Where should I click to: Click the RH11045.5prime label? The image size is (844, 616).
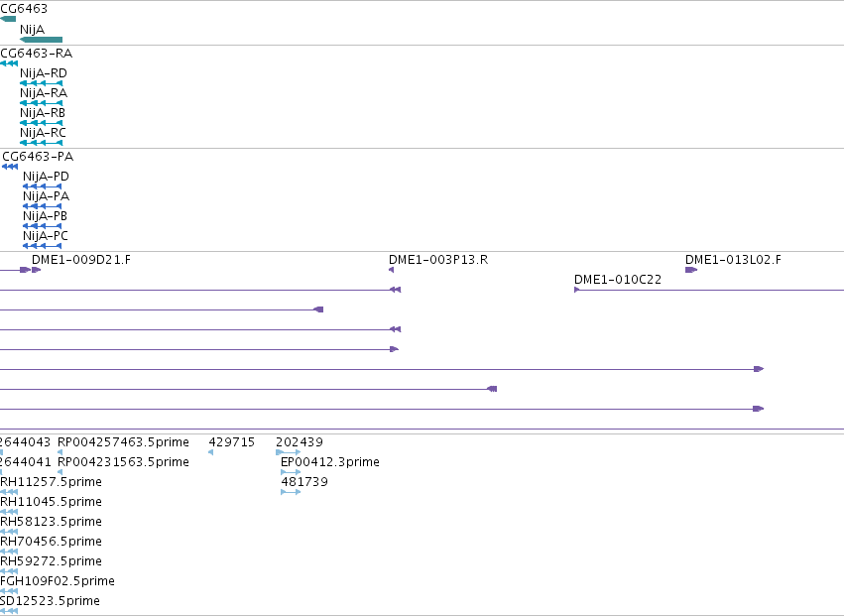[x=52, y=502]
